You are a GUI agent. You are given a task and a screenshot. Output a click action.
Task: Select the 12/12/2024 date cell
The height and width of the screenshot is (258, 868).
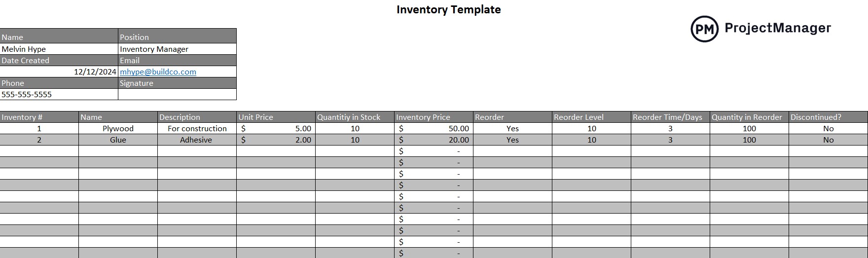[x=59, y=72]
